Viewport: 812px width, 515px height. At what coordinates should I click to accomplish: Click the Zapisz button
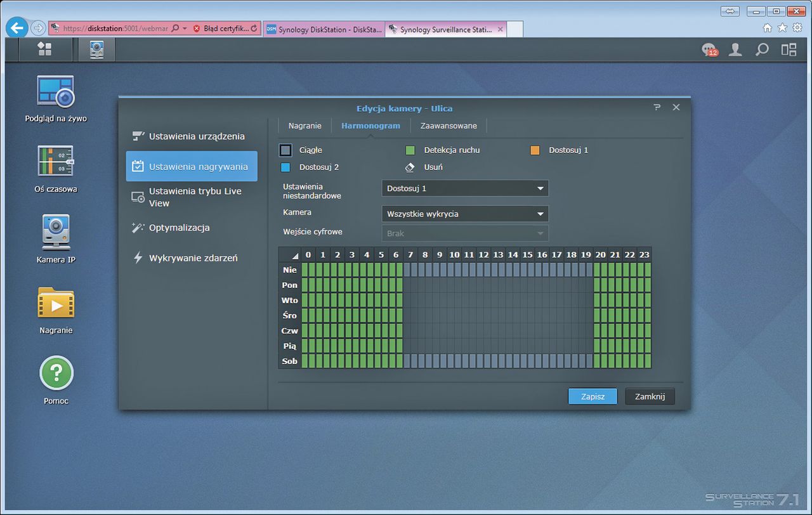pyautogui.click(x=593, y=396)
